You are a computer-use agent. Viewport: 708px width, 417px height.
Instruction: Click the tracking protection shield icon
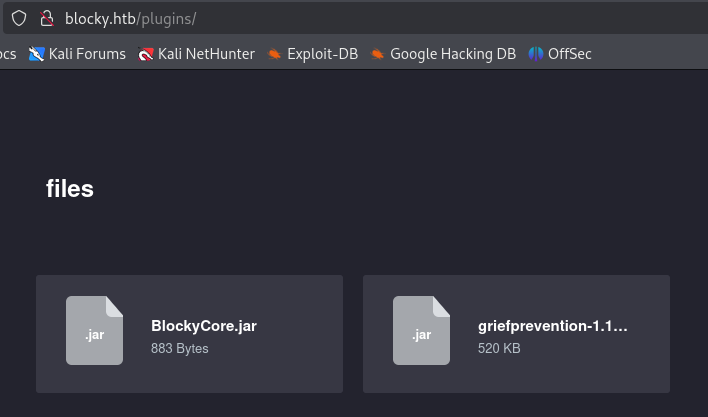pos(19,18)
